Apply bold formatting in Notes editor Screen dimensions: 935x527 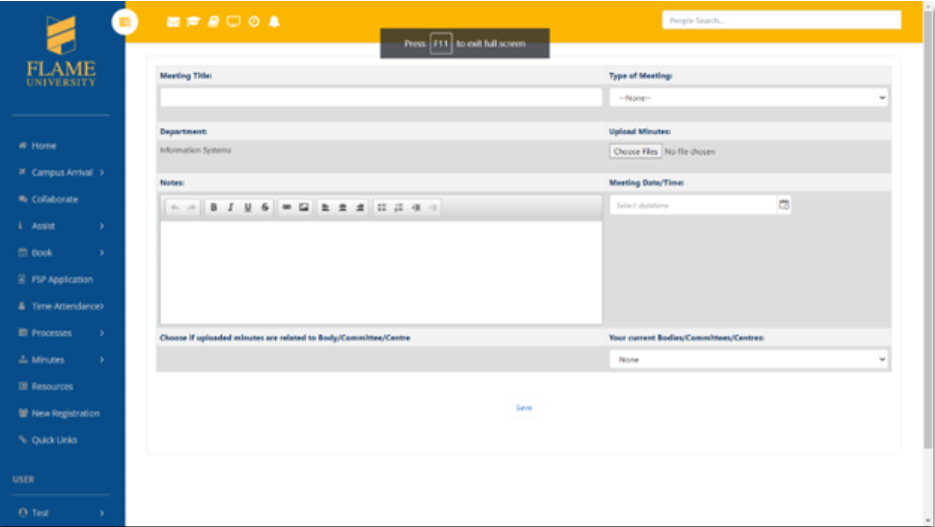point(213,207)
